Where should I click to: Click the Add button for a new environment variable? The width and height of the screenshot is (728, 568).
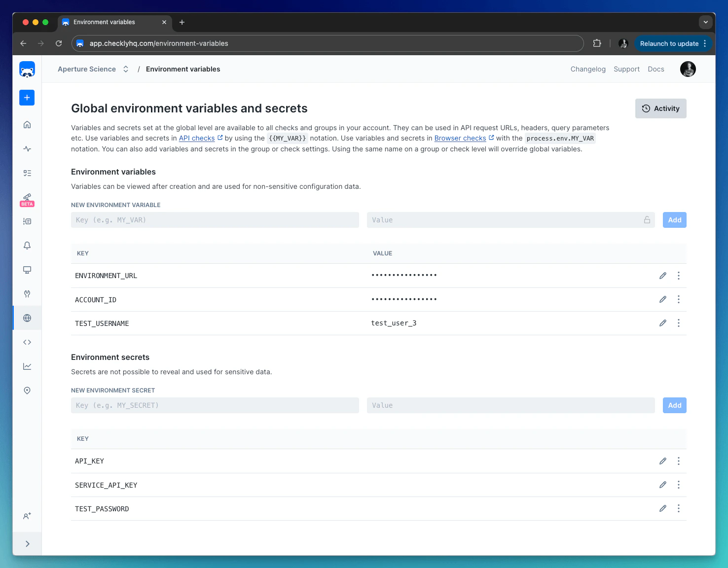tap(674, 220)
